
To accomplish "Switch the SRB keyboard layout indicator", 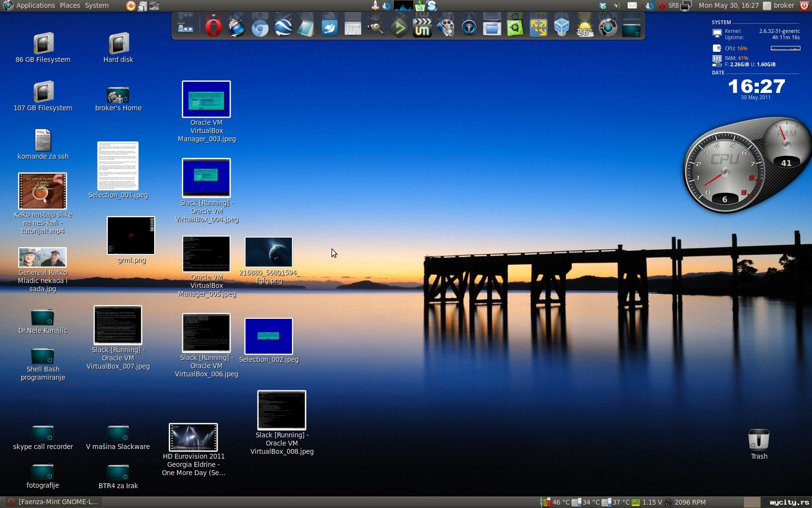I will coord(673,6).
